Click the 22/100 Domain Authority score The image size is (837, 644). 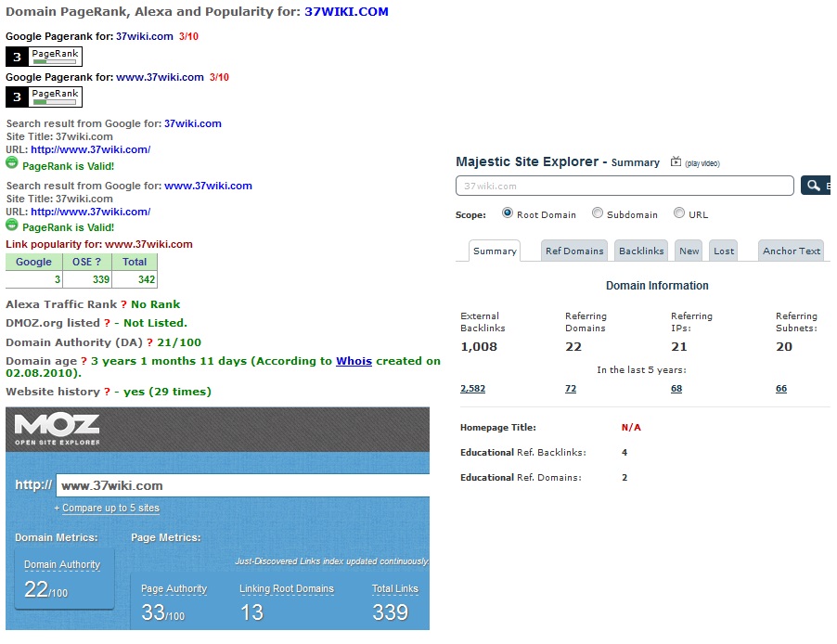(x=45, y=590)
